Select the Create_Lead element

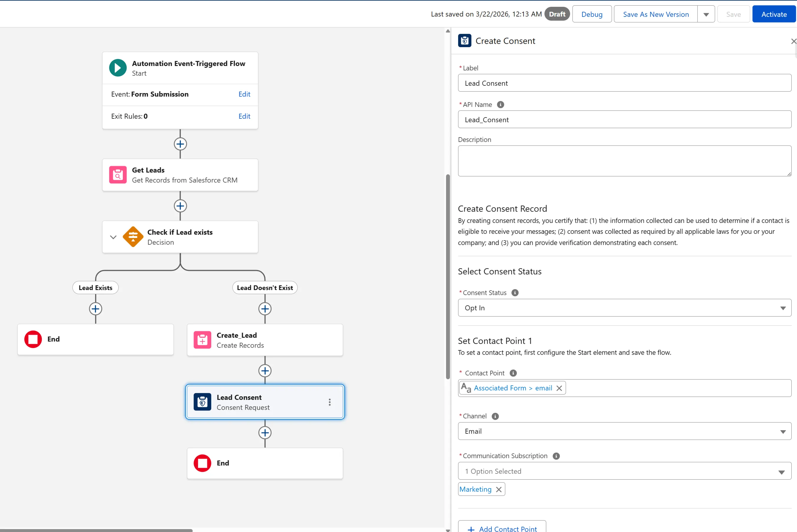[x=265, y=340]
